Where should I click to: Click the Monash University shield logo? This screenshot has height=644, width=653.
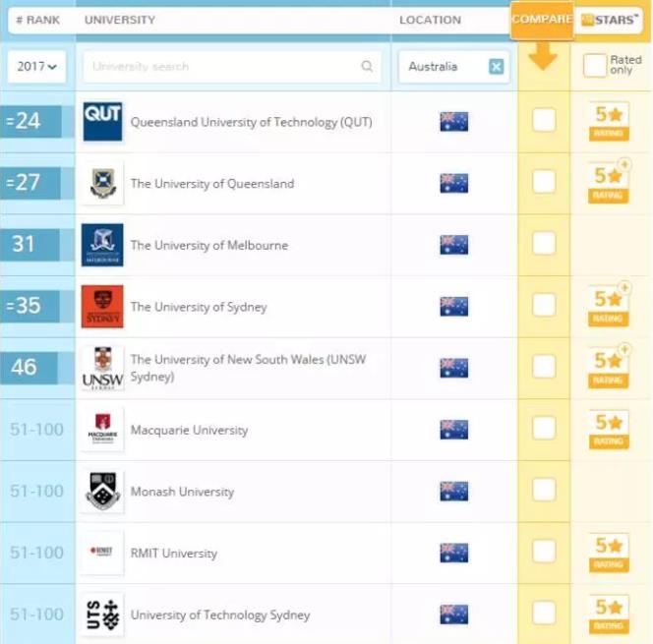point(102,492)
